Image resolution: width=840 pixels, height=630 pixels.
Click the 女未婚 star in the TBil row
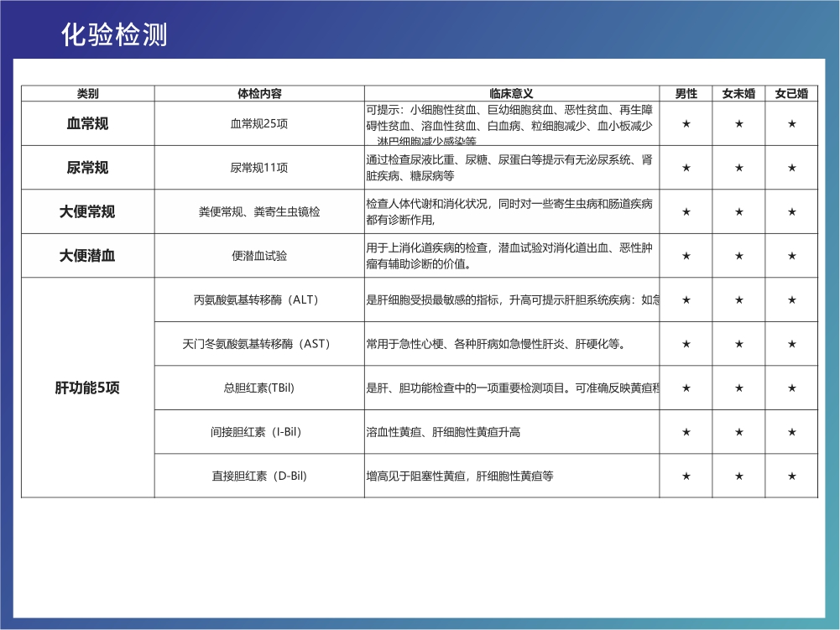(x=738, y=388)
